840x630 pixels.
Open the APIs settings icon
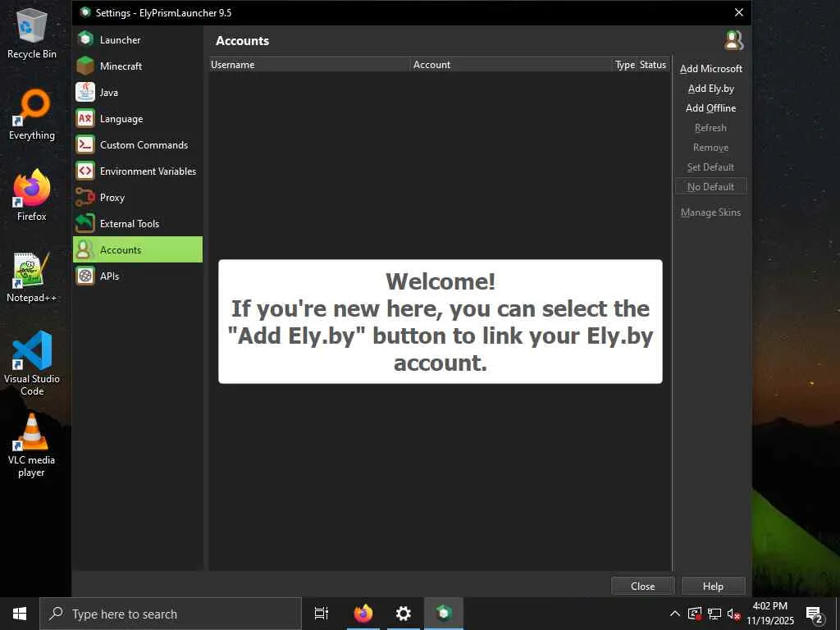[85, 276]
